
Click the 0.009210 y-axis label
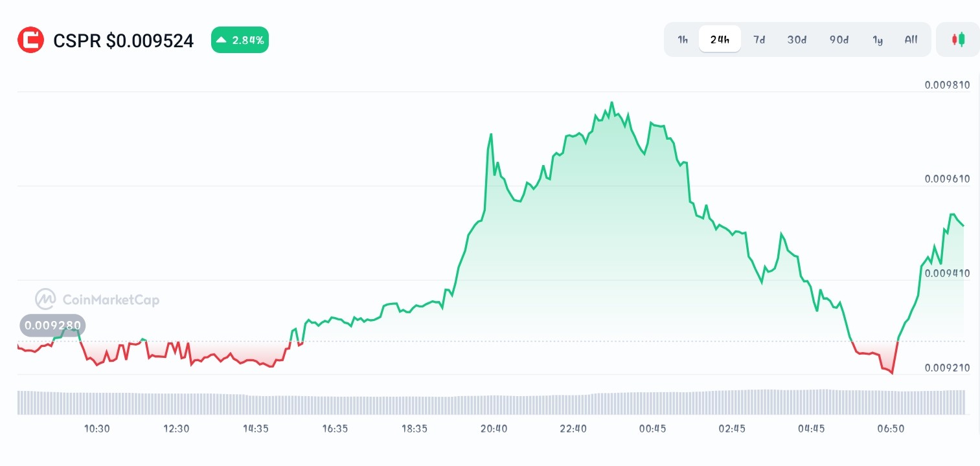coord(948,368)
